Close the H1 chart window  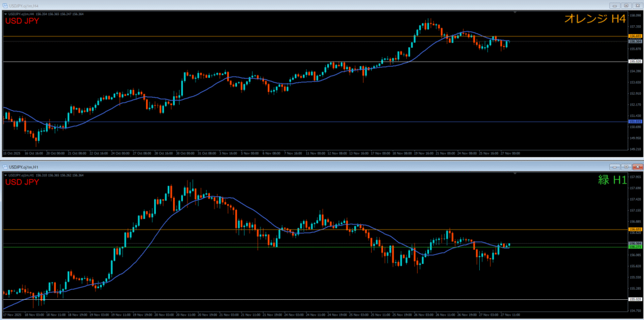638,167
